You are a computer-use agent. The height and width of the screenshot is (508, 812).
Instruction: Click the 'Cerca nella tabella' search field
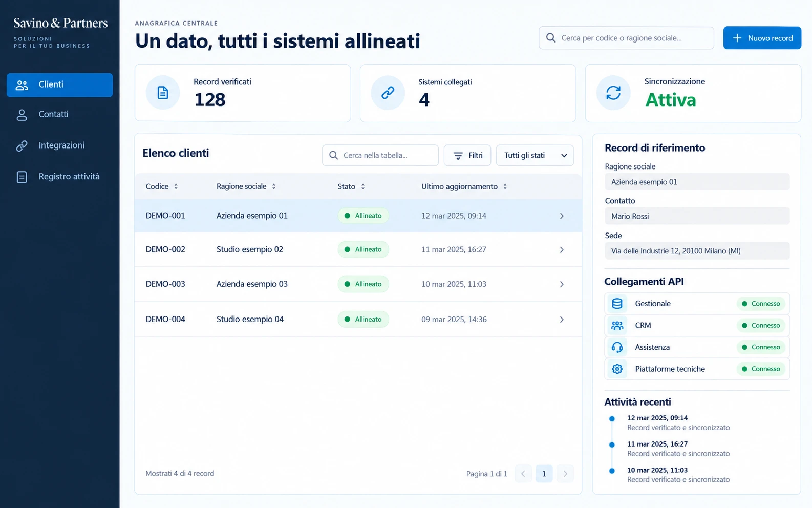[380, 155]
